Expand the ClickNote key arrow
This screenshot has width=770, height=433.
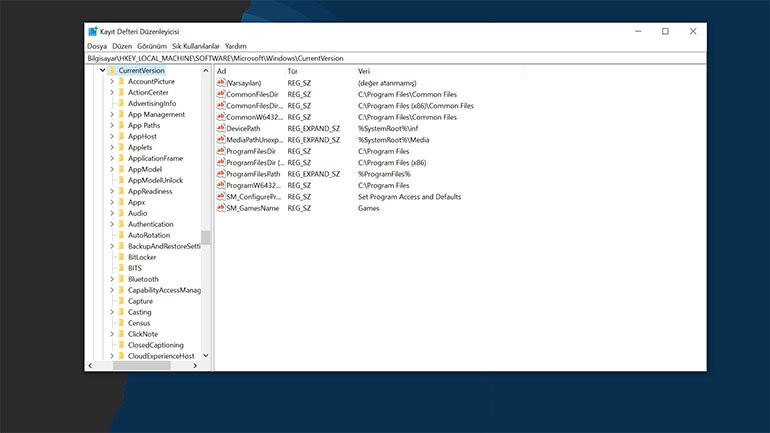click(x=111, y=334)
